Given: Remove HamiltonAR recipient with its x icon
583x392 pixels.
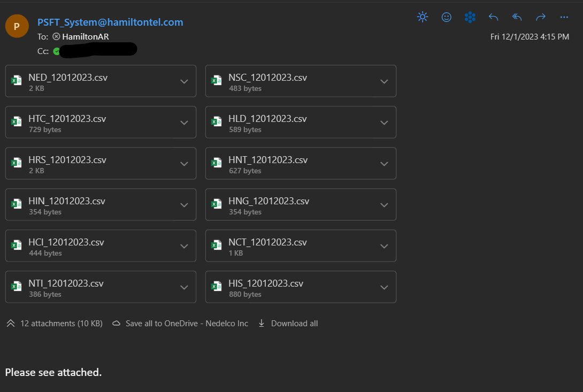Looking at the screenshot, I should pos(56,36).
